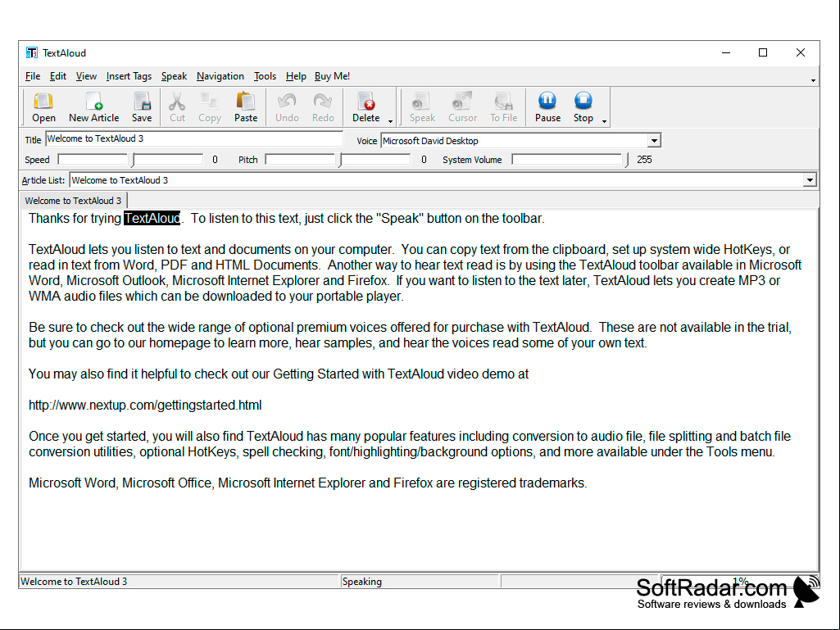Image resolution: width=840 pixels, height=630 pixels.
Task: Click the TextAloud app icon in title bar
Action: click(32, 52)
